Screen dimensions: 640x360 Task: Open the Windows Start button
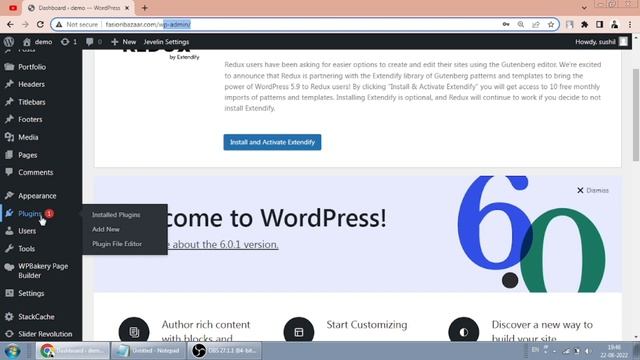pyautogui.click(x=13, y=351)
